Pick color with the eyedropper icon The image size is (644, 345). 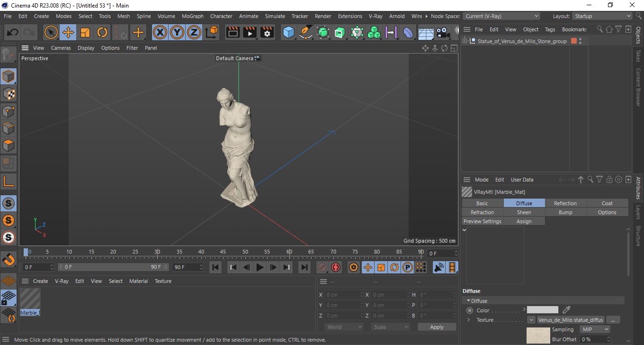(x=566, y=310)
